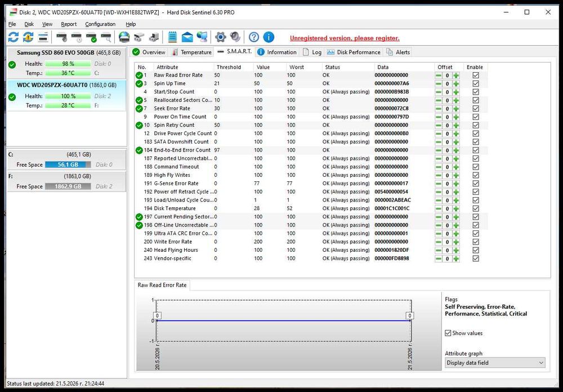
Task: Click the C: free space 56,1 GB bar
Action: pyautogui.click(x=68, y=164)
